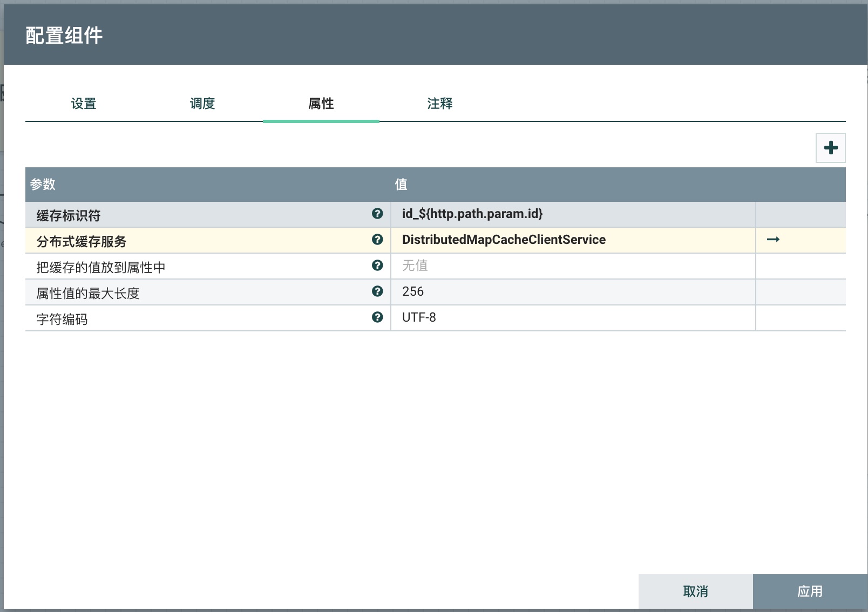Click arrow icon to go to cache service
Viewport: 868px width, 612px height.
point(773,240)
